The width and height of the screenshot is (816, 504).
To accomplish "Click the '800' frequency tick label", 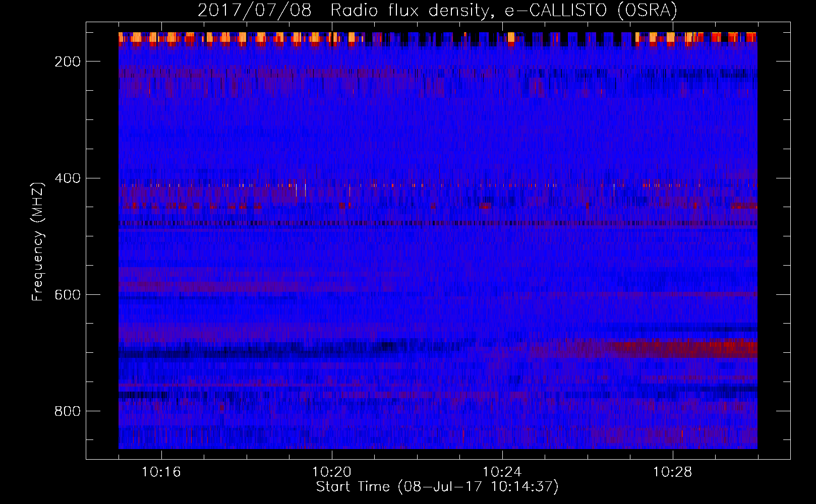I will click(68, 411).
